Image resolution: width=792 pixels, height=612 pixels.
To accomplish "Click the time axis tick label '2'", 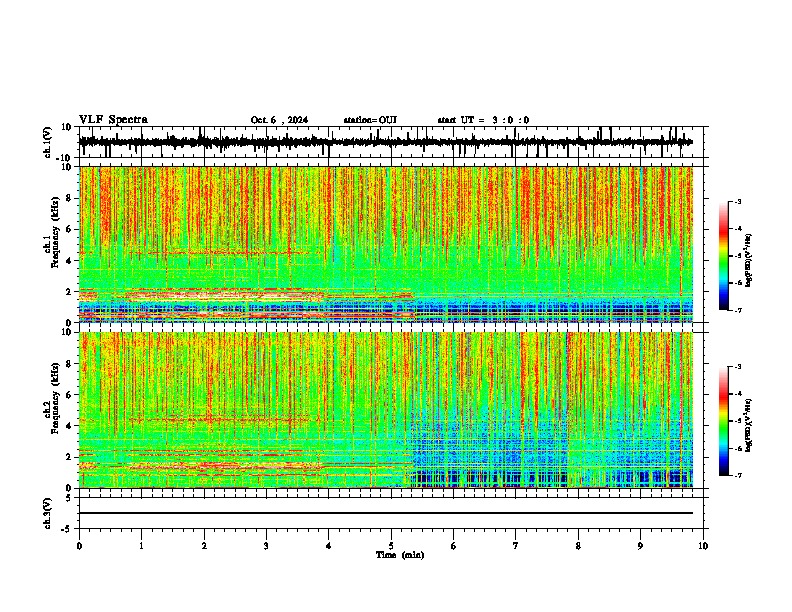I will [204, 546].
